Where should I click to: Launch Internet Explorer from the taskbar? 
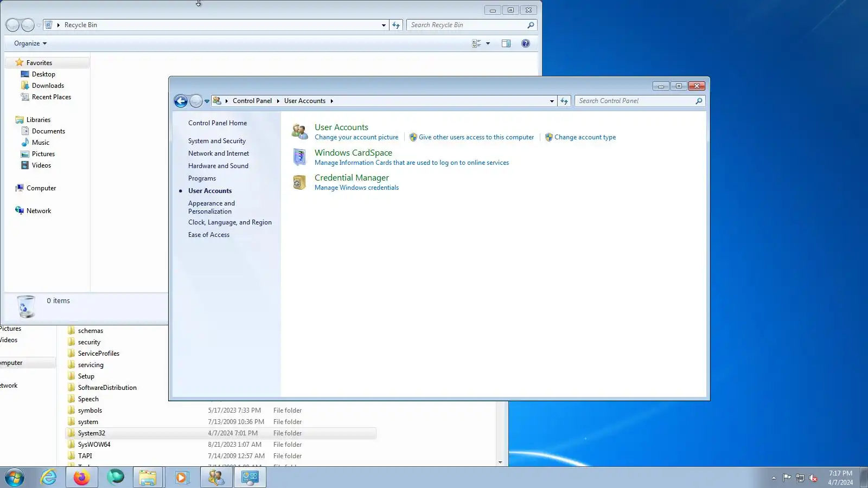49,477
